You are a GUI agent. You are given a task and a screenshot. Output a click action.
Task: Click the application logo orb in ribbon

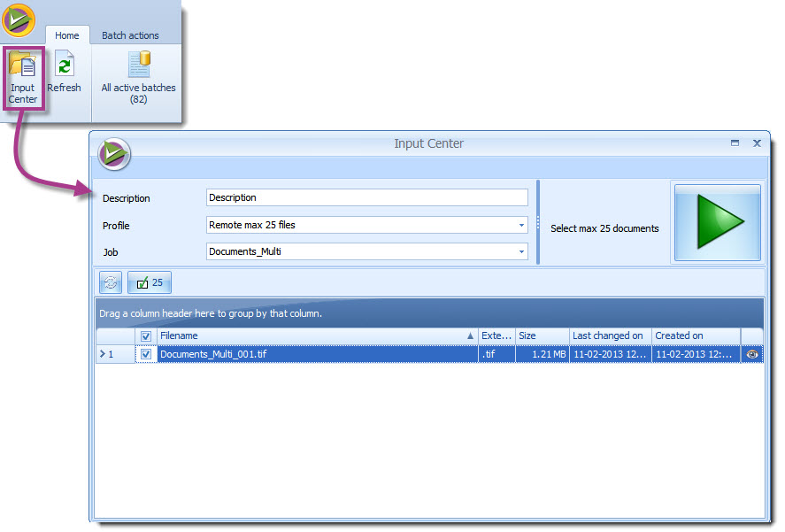coord(19,20)
